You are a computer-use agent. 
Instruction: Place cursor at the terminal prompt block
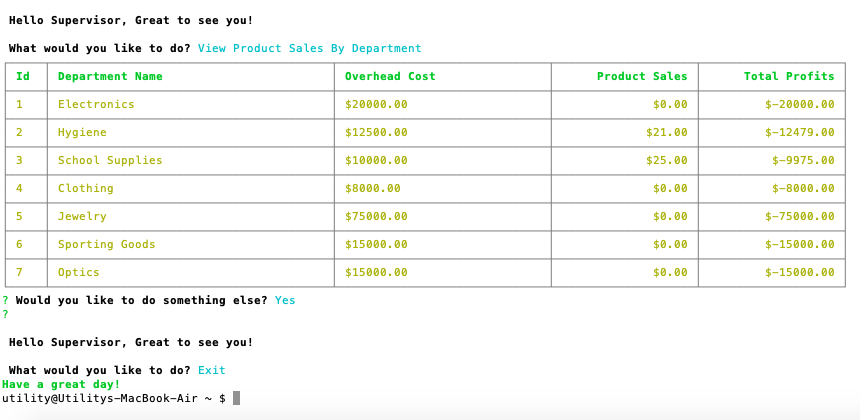237,398
